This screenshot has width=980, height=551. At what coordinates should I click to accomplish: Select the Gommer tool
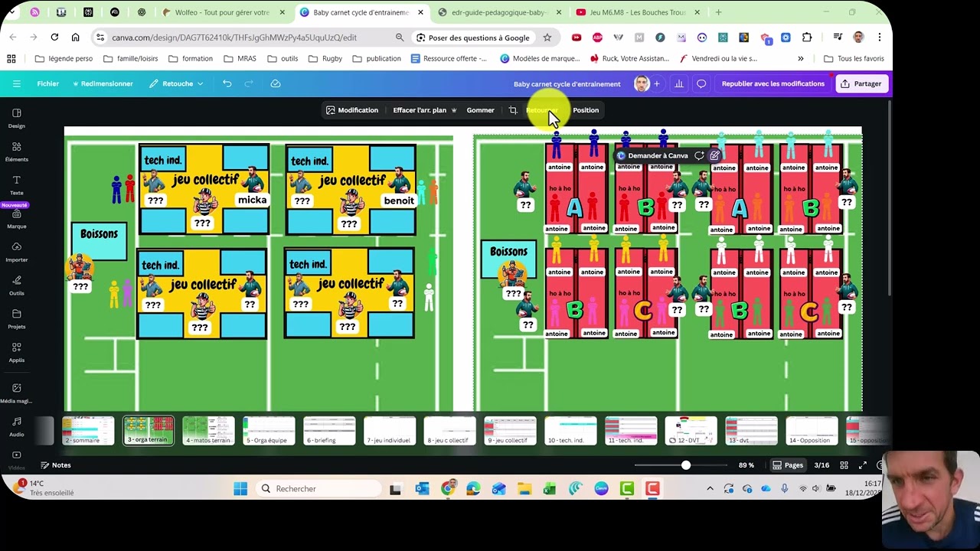click(480, 110)
